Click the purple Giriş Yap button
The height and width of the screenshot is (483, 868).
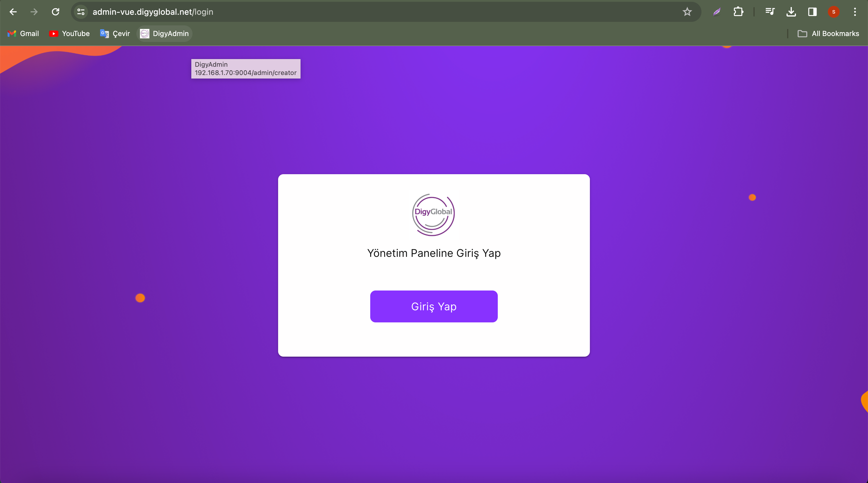(434, 306)
